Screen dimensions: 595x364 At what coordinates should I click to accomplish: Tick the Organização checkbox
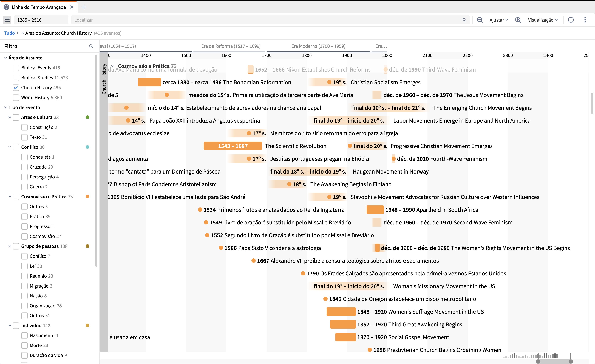click(24, 306)
